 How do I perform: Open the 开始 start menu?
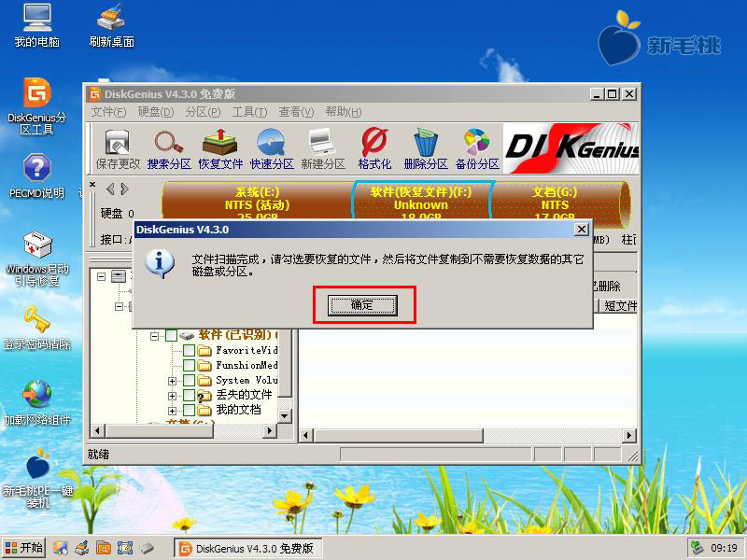[24, 548]
